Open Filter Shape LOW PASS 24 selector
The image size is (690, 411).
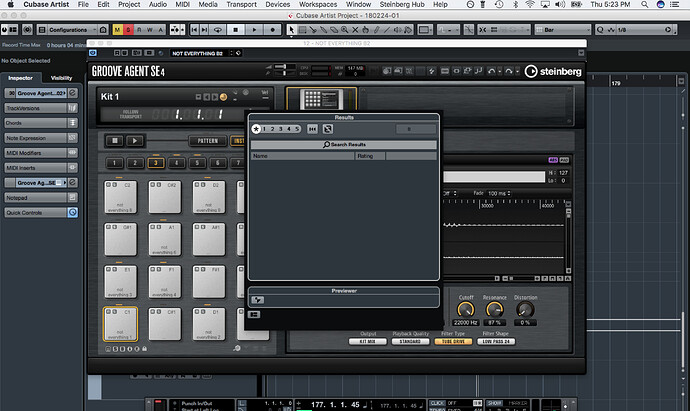496,341
